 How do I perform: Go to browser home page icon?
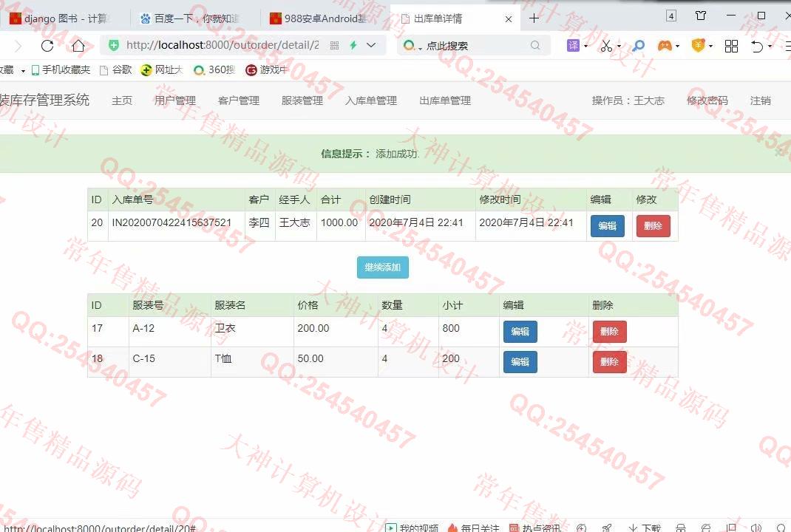(x=78, y=46)
